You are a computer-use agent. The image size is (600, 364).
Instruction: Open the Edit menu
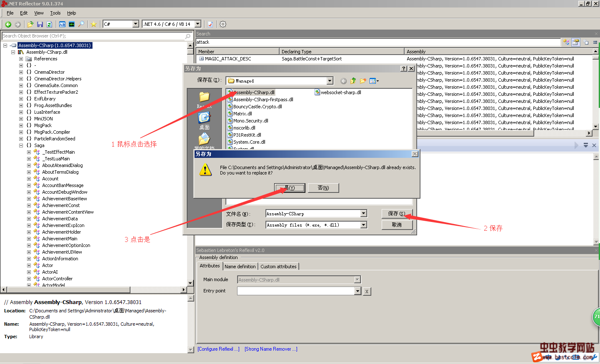point(24,13)
